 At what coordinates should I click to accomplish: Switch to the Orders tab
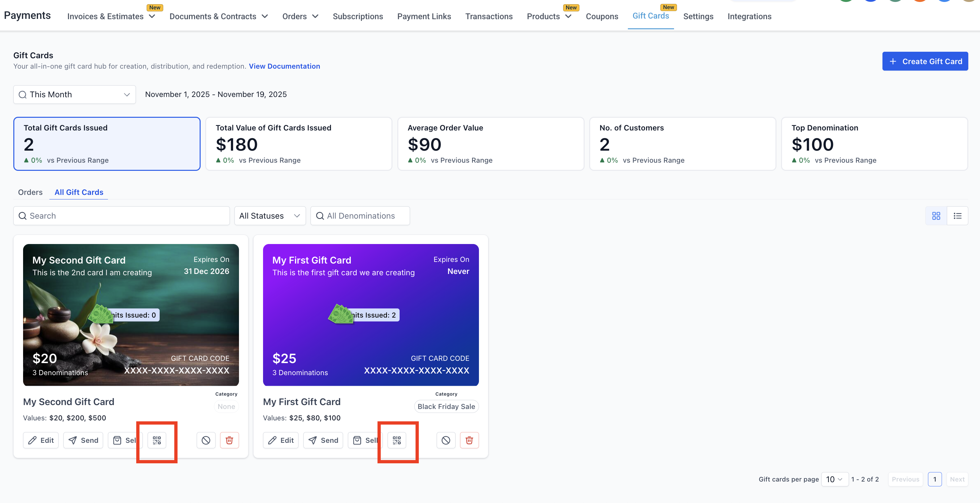point(30,192)
